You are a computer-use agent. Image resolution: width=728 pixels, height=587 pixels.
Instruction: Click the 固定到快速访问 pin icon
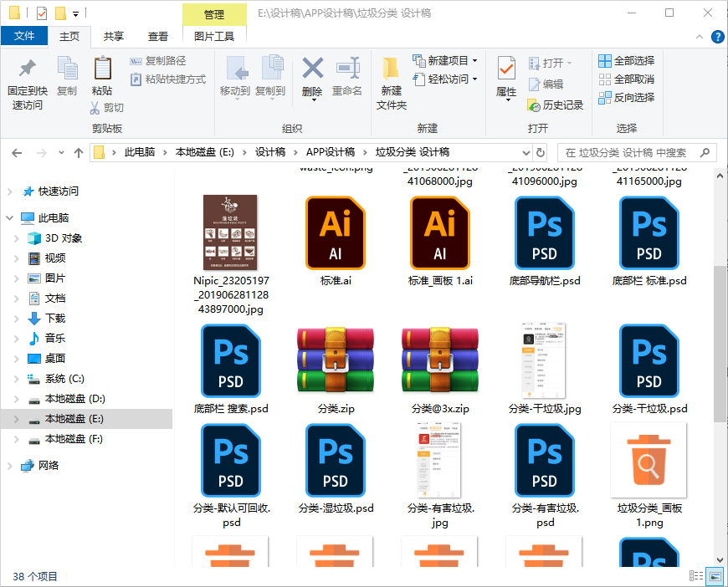pyautogui.click(x=28, y=69)
